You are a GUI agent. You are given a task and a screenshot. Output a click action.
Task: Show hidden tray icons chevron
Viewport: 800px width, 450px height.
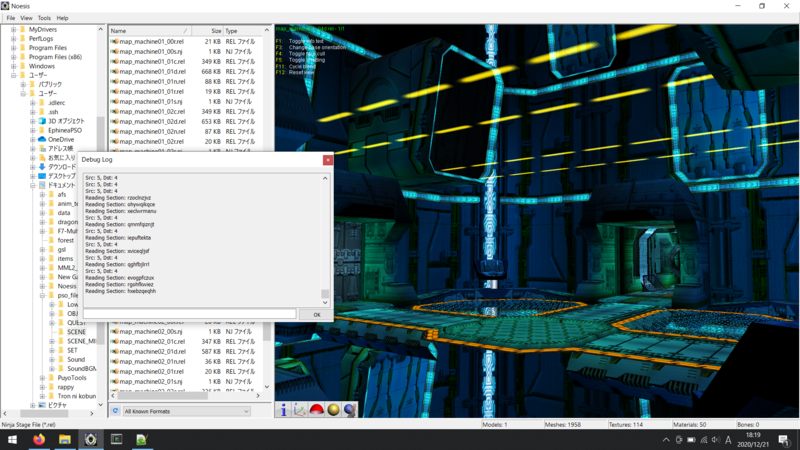click(666, 440)
